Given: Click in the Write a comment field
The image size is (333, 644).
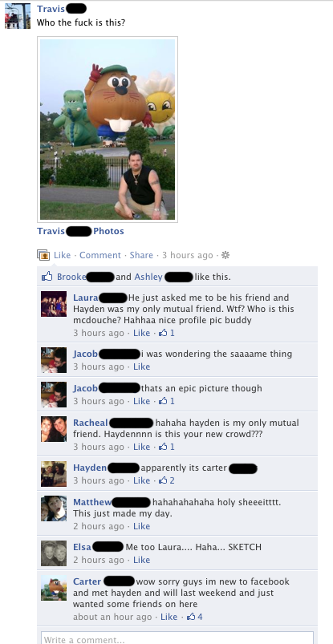Looking at the screenshot, I should 177,638.
